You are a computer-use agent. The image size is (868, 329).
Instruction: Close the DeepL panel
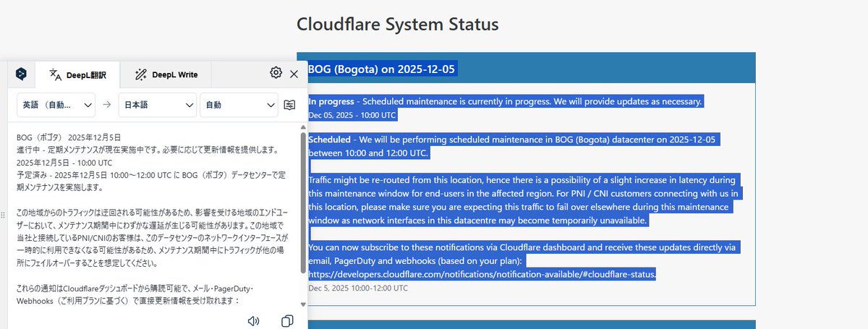pyautogui.click(x=294, y=74)
